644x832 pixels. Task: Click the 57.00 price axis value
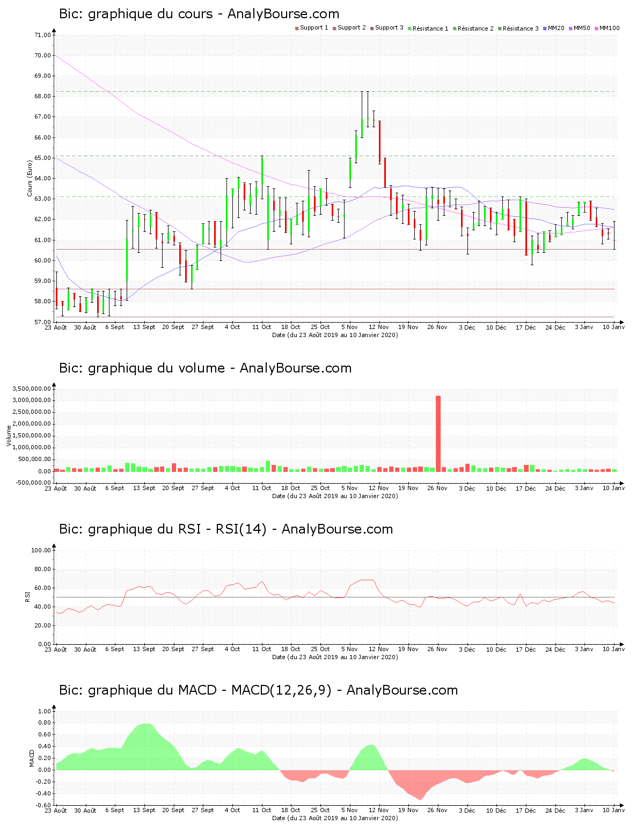coord(42,322)
